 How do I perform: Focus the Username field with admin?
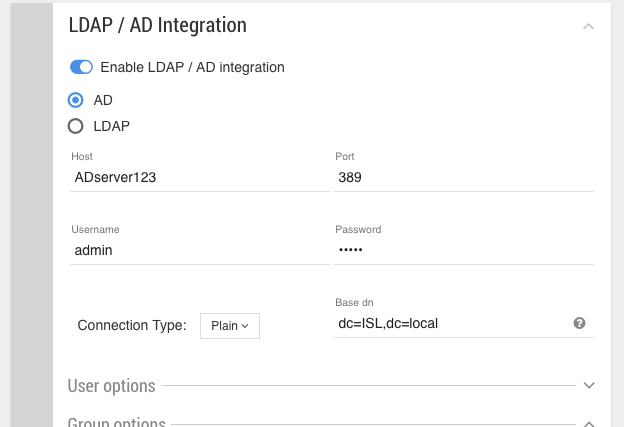click(x=200, y=250)
